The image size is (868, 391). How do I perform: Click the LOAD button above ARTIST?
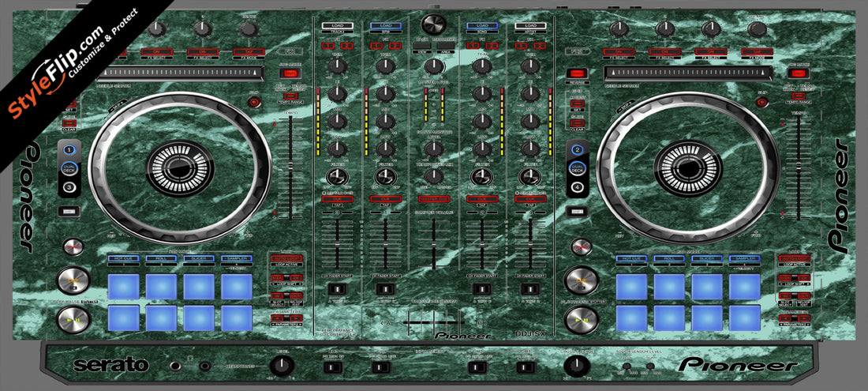click(x=529, y=26)
